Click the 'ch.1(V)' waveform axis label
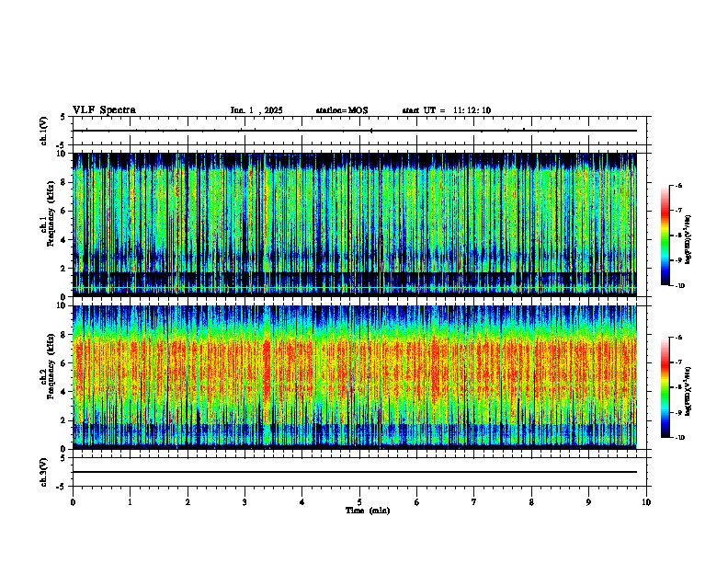728x563 pixels. tap(44, 131)
